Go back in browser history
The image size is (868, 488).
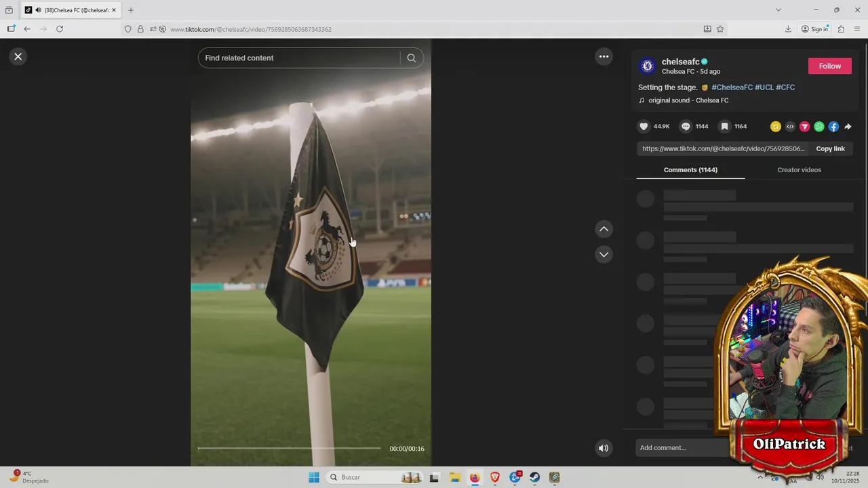27,29
